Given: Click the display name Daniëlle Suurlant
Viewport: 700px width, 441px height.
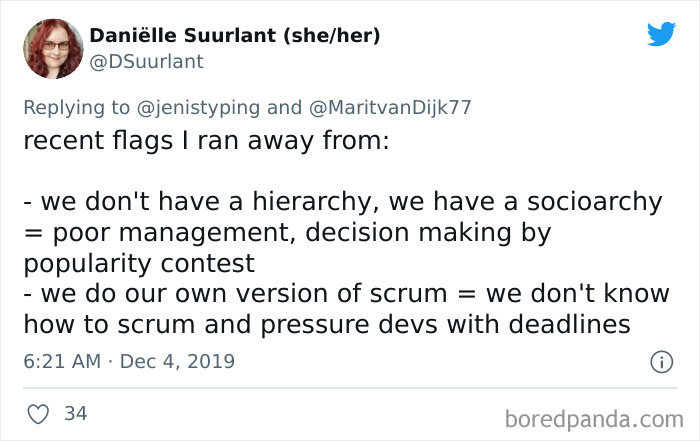Looking at the screenshot, I should point(183,35).
